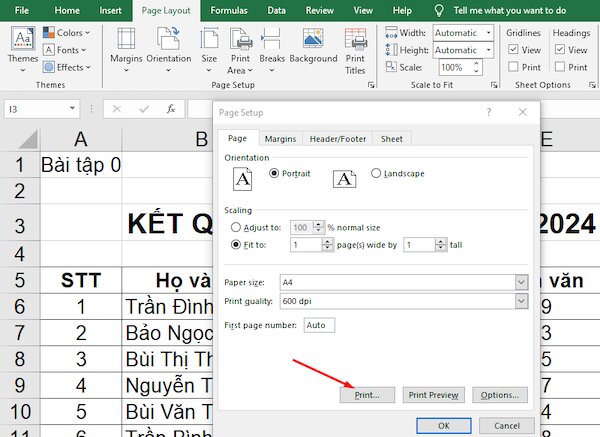Expand the Paper size dropdown
The width and height of the screenshot is (600, 437).
coord(521,282)
